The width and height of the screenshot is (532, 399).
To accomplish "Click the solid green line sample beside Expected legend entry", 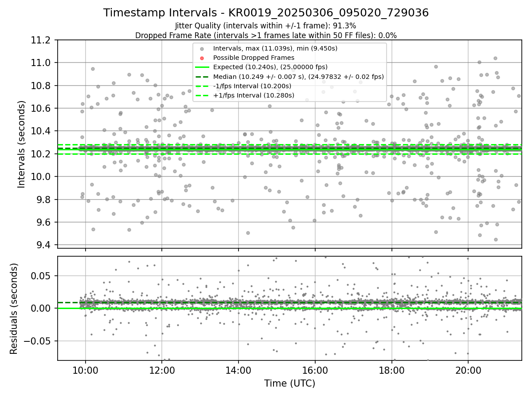I will tap(202, 67).
